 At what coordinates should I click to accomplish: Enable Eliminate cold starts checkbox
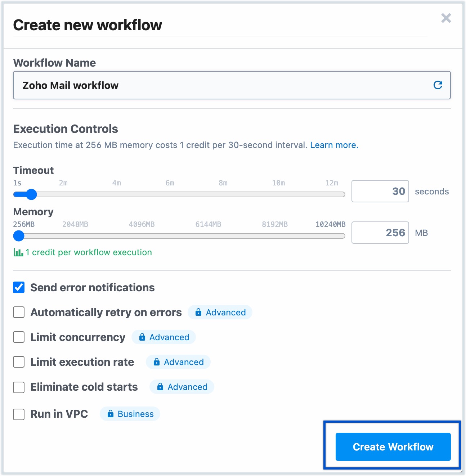click(x=19, y=387)
